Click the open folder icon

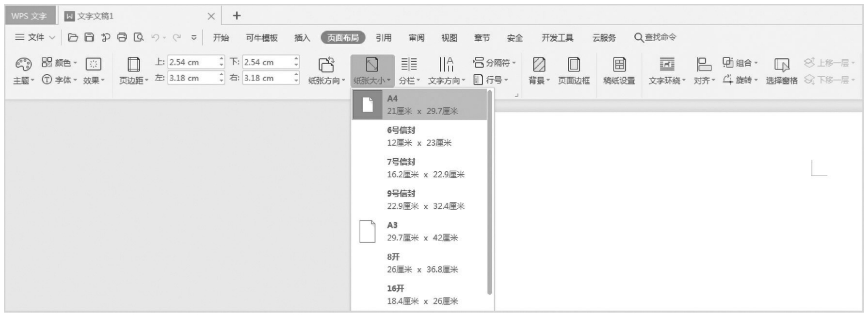73,37
